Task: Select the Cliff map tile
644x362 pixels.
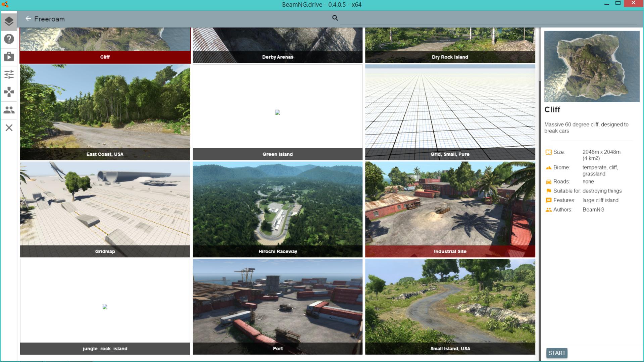Action: pyautogui.click(x=105, y=45)
